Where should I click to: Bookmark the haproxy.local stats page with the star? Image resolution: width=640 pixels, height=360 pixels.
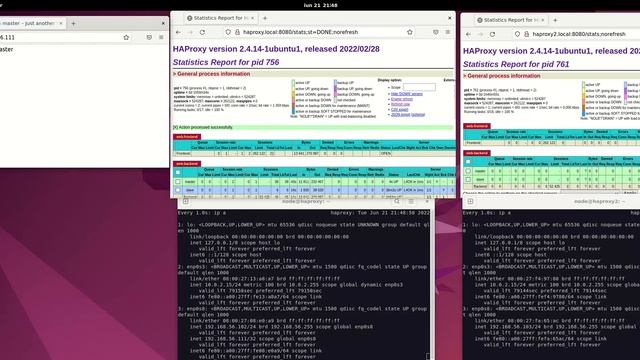pos(409,32)
